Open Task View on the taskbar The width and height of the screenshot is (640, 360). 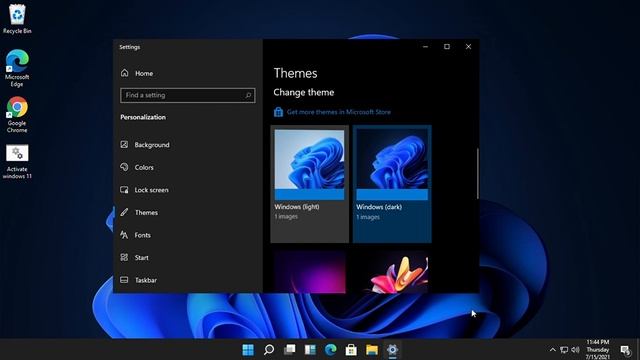tap(289, 350)
